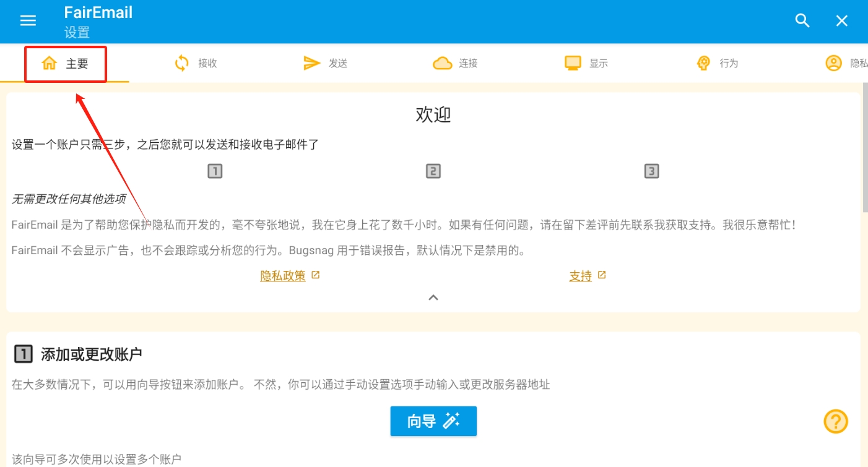Open the 发送 settings tab
Viewport: 868px width, 467px height.
(325, 63)
